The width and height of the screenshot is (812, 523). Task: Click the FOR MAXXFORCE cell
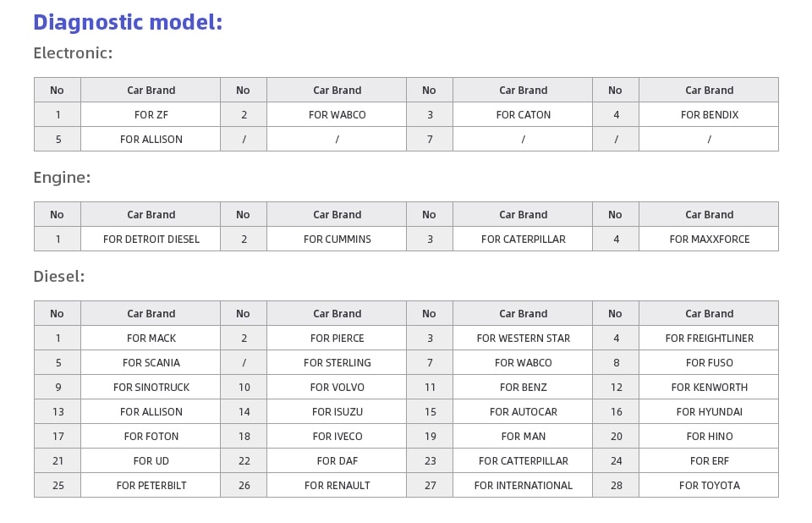coord(709,239)
